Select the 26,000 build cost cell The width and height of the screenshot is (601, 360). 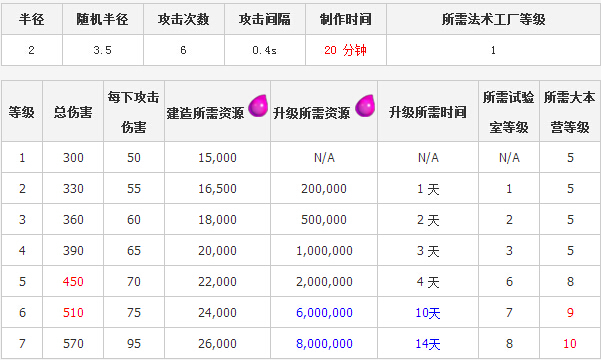pos(217,344)
